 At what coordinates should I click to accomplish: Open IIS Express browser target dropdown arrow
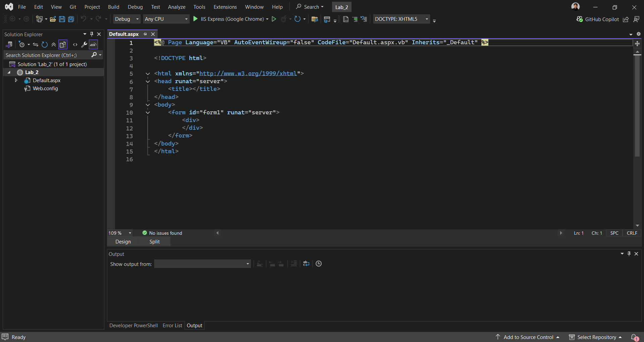pos(267,19)
